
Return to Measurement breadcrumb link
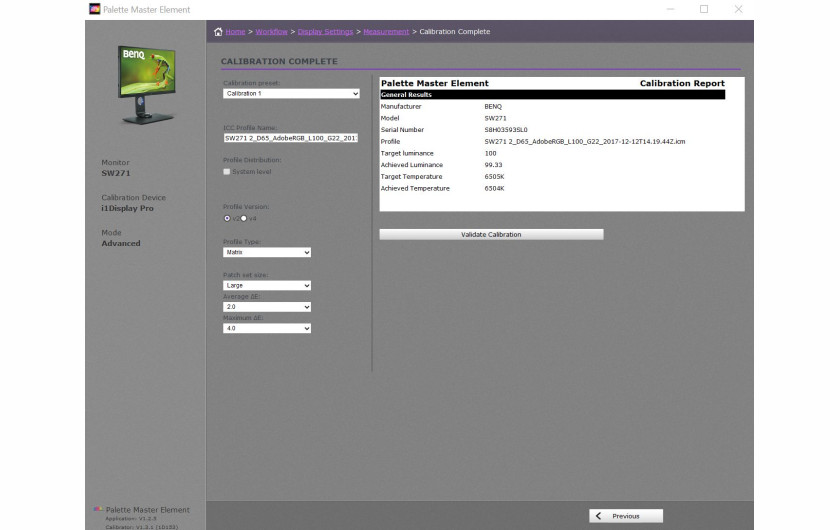[x=386, y=32]
